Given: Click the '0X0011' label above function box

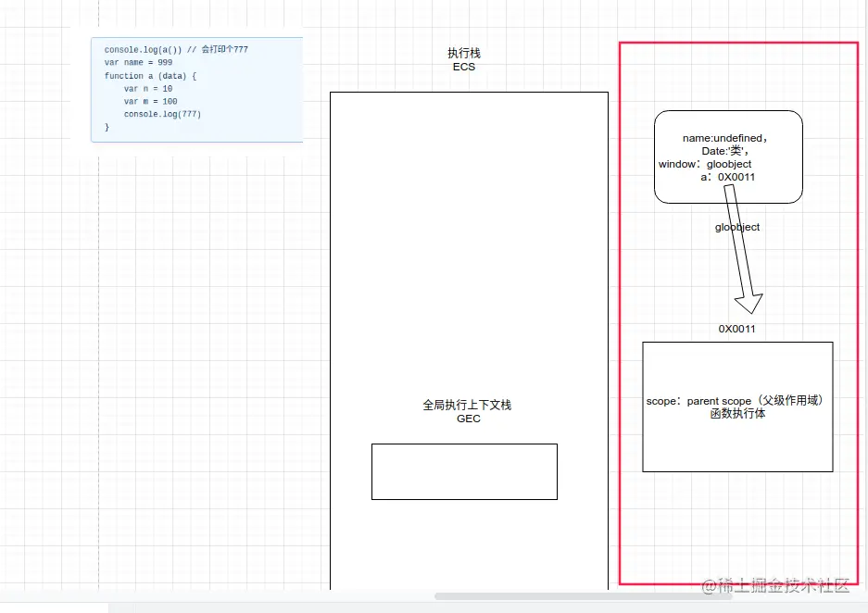Looking at the screenshot, I should click(x=736, y=329).
